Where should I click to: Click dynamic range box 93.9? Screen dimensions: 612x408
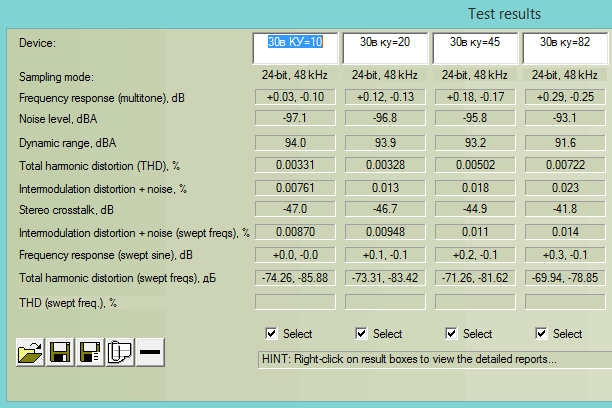[x=385, y=143]
